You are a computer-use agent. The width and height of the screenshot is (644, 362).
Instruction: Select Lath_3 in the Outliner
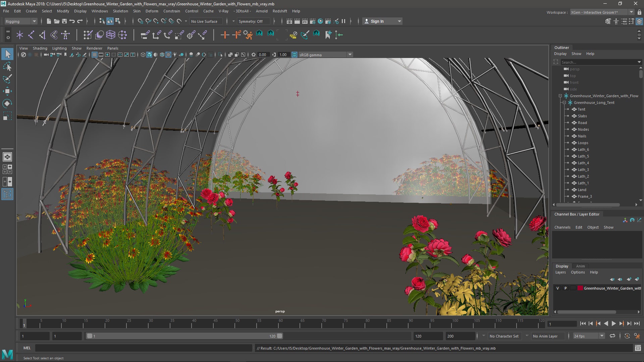click(583, 170)
